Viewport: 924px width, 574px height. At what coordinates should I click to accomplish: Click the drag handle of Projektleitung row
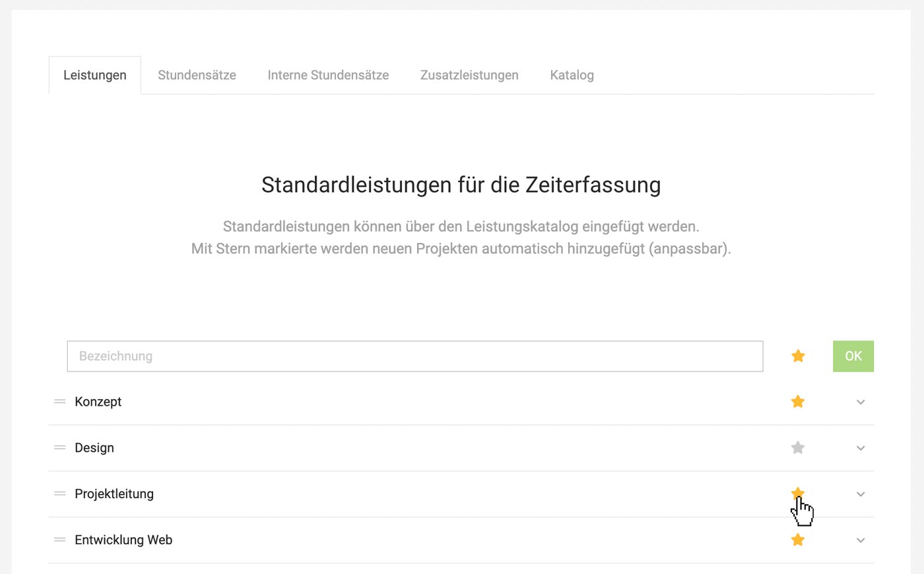coord(60,494)
